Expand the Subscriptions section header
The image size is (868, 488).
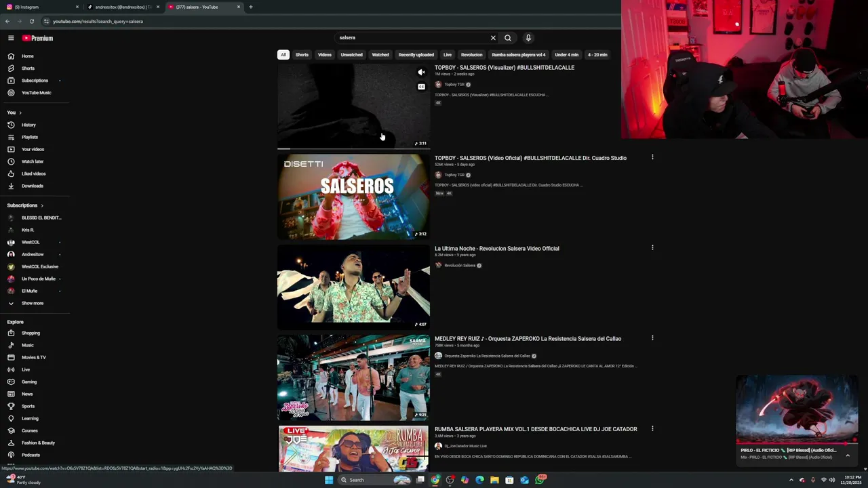point(25,205)
